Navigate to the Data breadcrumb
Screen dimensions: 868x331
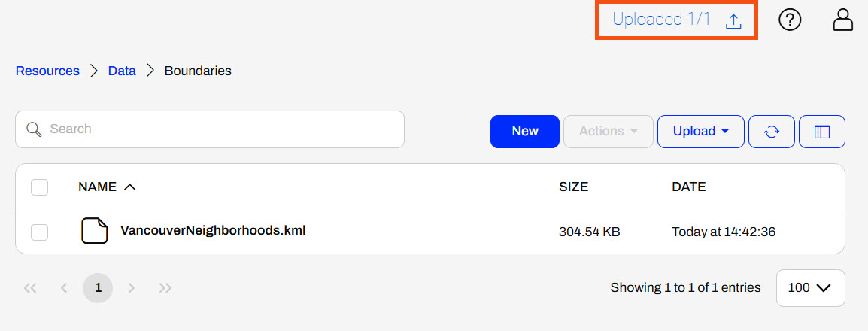click(122, 71)
